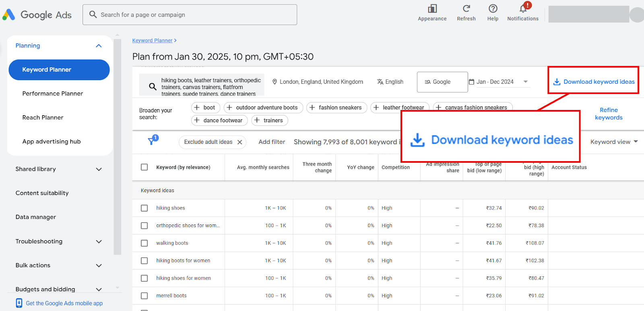Click plus icon on fashion sneakers
This screenshot has height=311, width=644.
312,108
